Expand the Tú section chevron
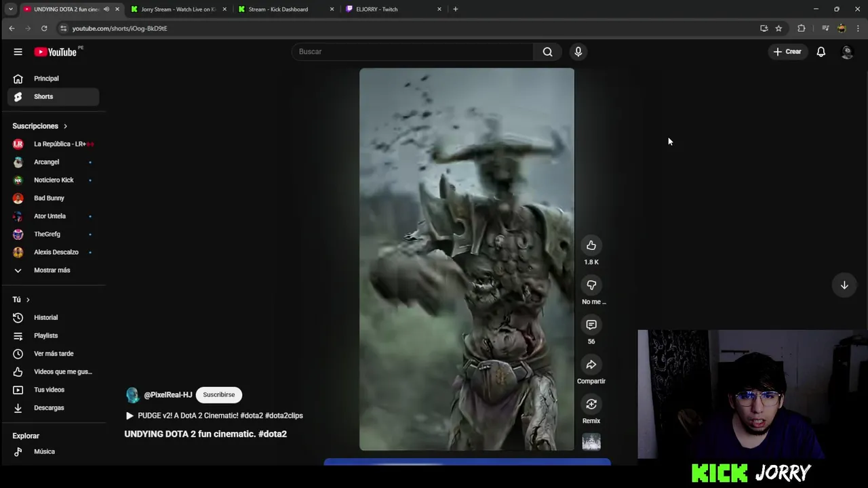This screenshot has height=488, width=868. click(28, 300)
